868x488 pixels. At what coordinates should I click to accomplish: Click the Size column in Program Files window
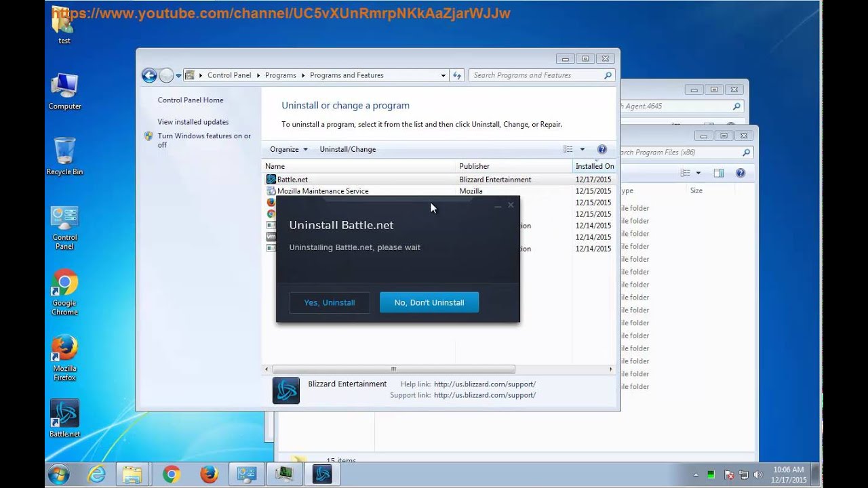(x=696, y=191)
